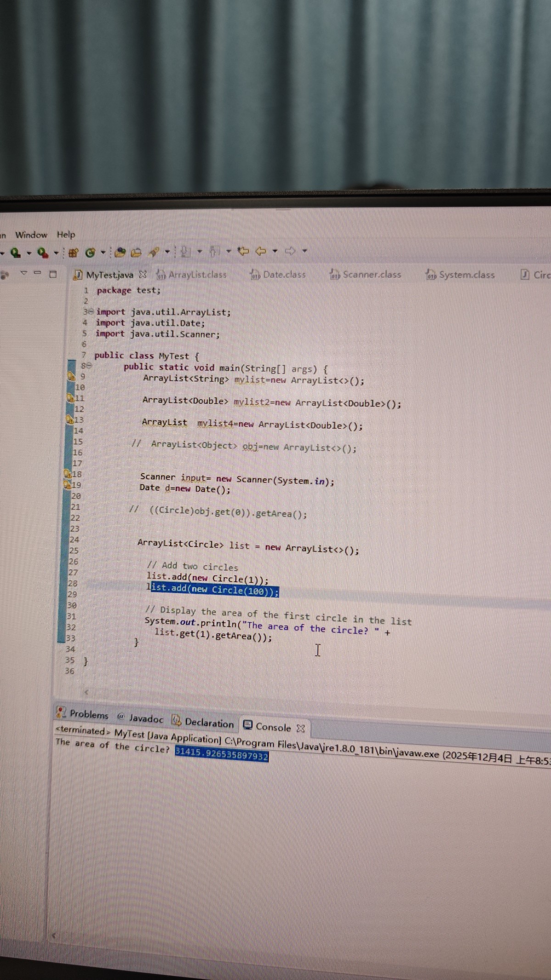Viewport: 551px width, 980px height.
Task: Click the Forward navigation arrow
Action: pos(290,251)
